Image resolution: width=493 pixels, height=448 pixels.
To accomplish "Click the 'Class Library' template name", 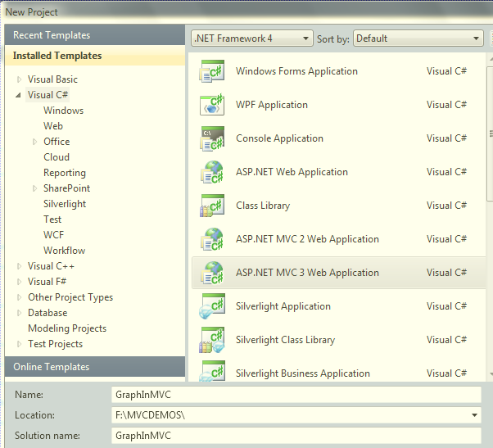I will (263, 206).
